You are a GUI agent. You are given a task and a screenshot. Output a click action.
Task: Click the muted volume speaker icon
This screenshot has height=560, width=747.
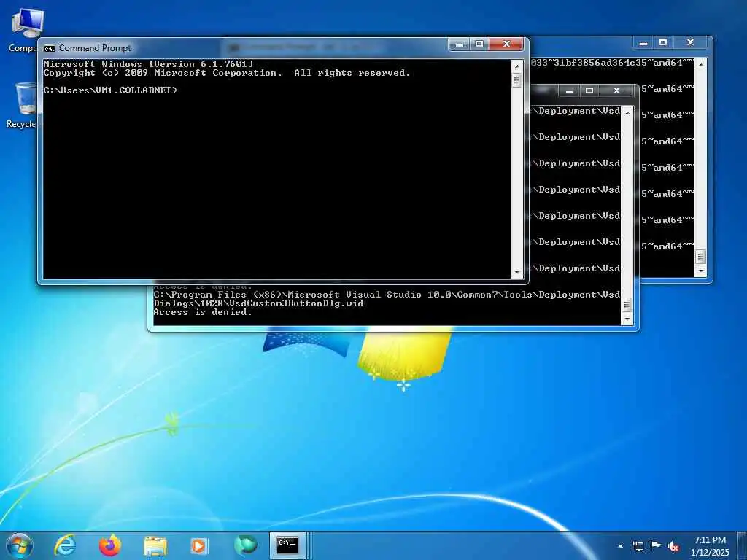(x=673, y=546)
